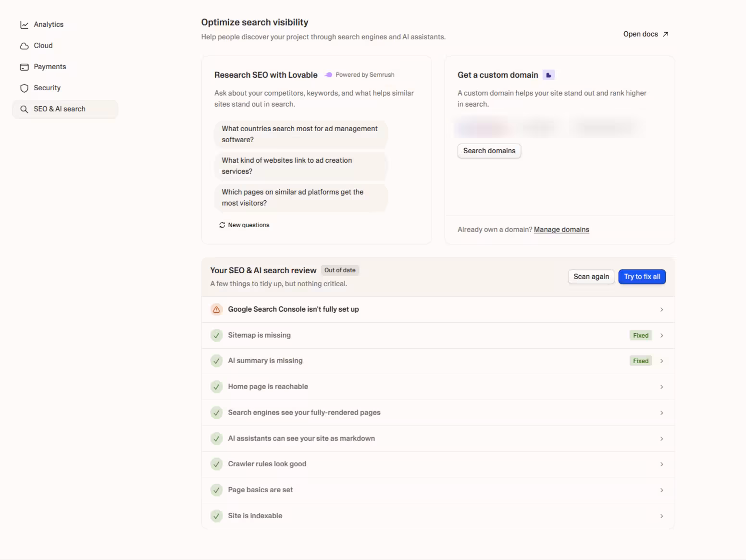Click the Fixed badge on Sitemap row

641,336
